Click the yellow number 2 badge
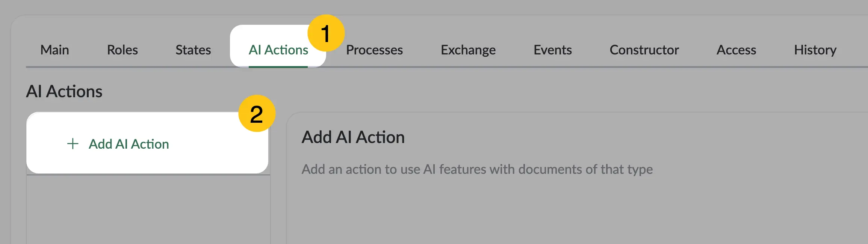 coord(257,113)
